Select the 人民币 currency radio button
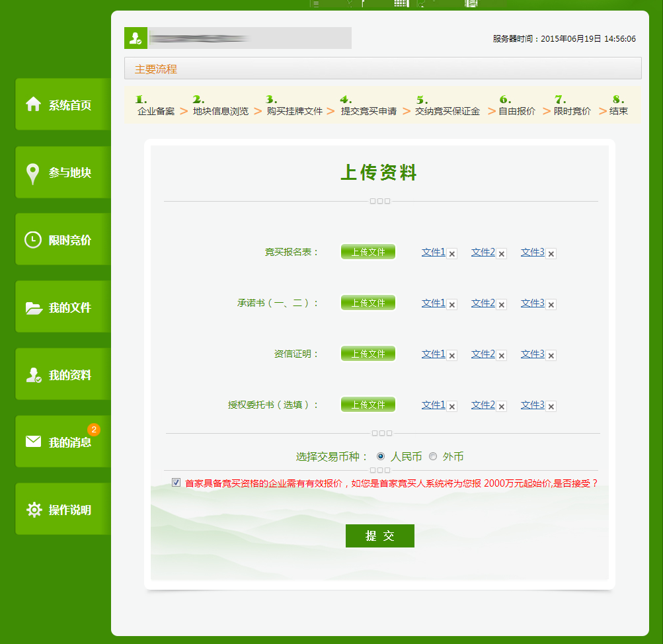 pos(381,456)
